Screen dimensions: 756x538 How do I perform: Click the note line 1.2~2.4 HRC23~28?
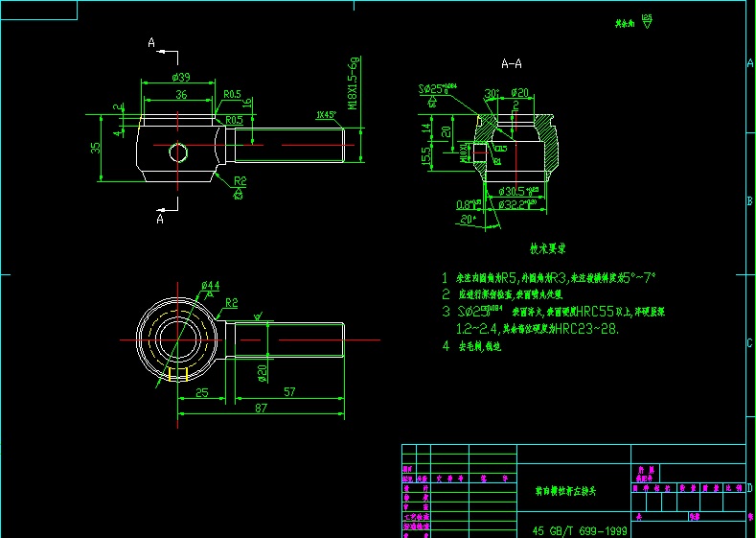538,329
